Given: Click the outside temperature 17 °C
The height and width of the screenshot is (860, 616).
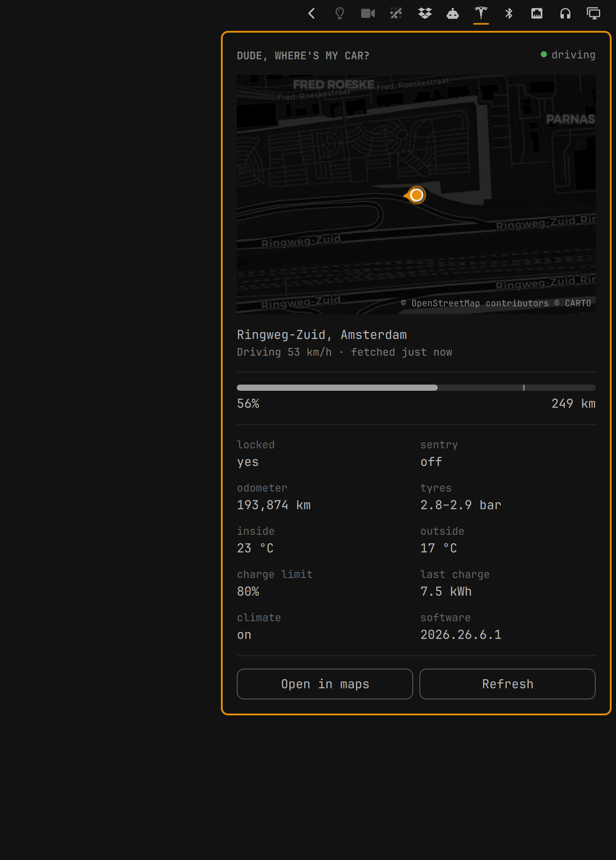Looking at the screenshot, I should [x=439, y=548].
